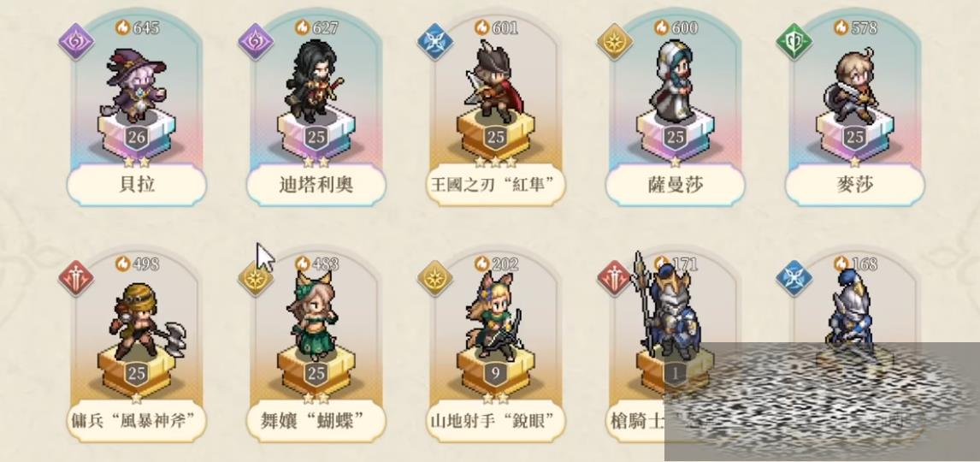This screenshot has height=462, width=980.
Task: Click the blue class icon on the 168-power card
Action: coord(794,278)
